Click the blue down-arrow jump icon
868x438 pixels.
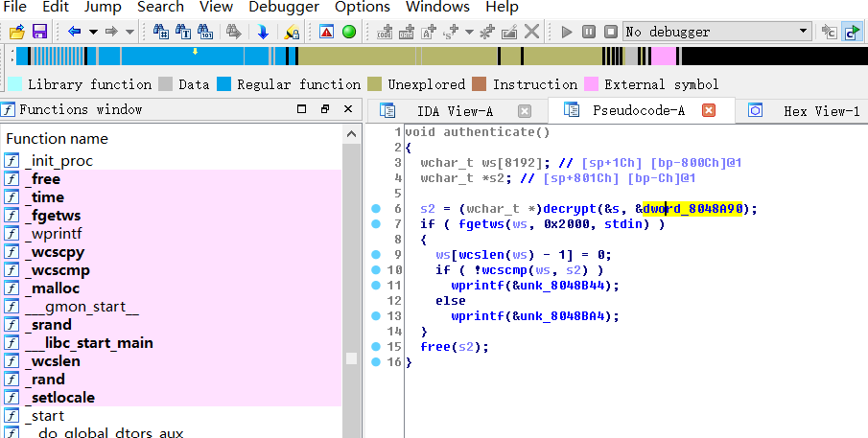click(263, 32)
